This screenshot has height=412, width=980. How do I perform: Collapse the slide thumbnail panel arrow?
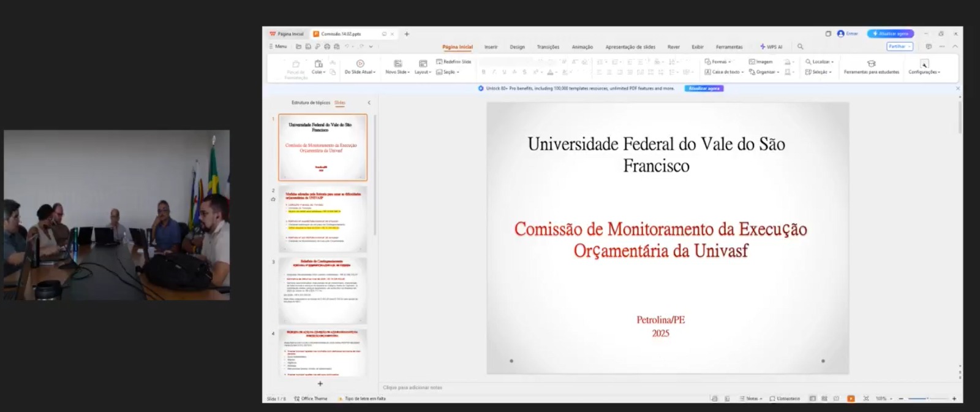pyautogui.click(x=369, y=102)
